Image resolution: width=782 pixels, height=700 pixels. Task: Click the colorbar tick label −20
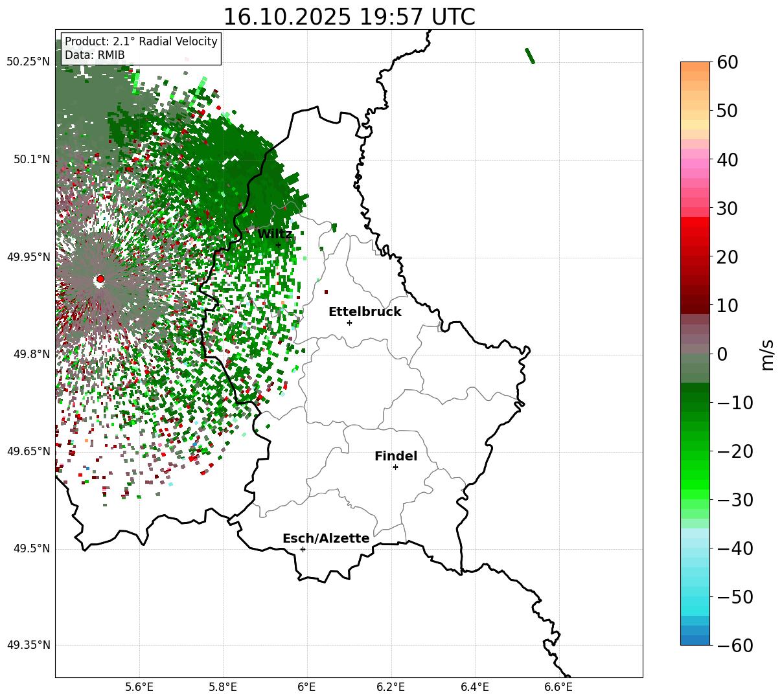735,451
